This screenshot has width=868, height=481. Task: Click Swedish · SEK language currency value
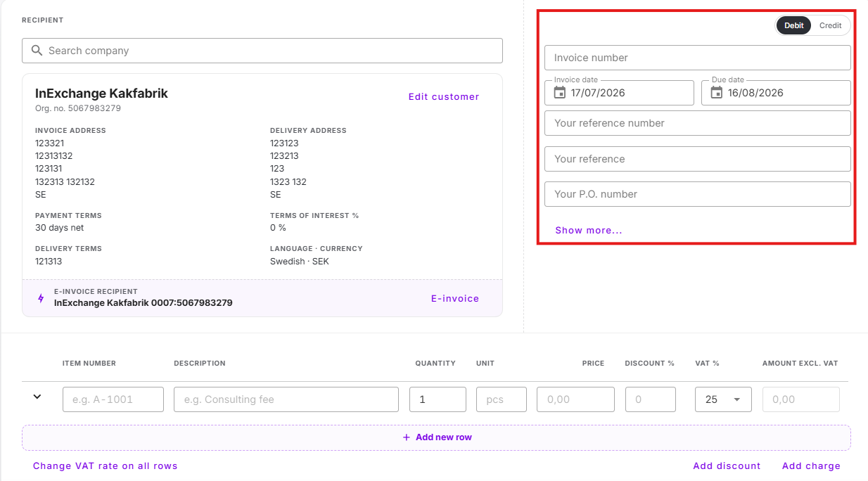click(300, 262)
